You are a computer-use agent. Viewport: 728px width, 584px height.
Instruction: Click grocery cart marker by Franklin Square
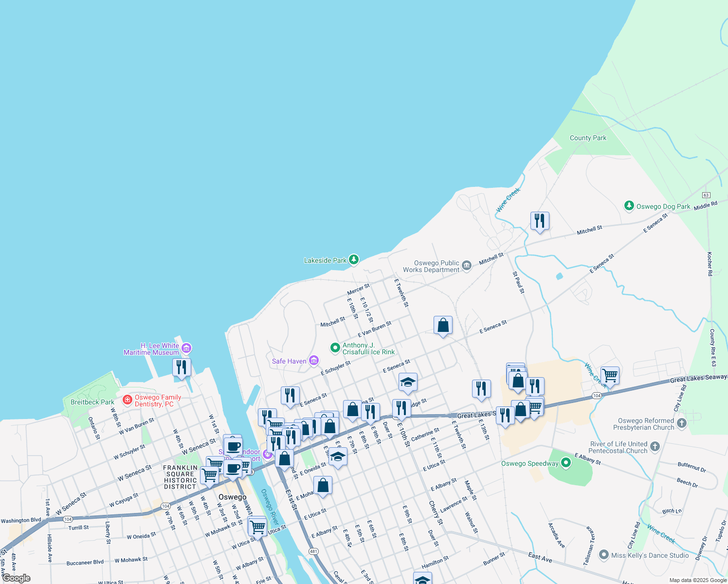pyautogui.click(x=209, y=475)
